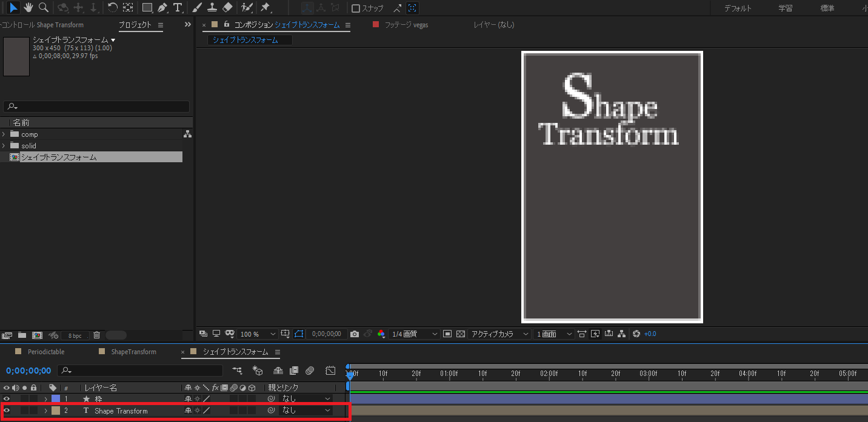
Task: Click the snapshot camera icon in viewer
Action: click(355, 334)
